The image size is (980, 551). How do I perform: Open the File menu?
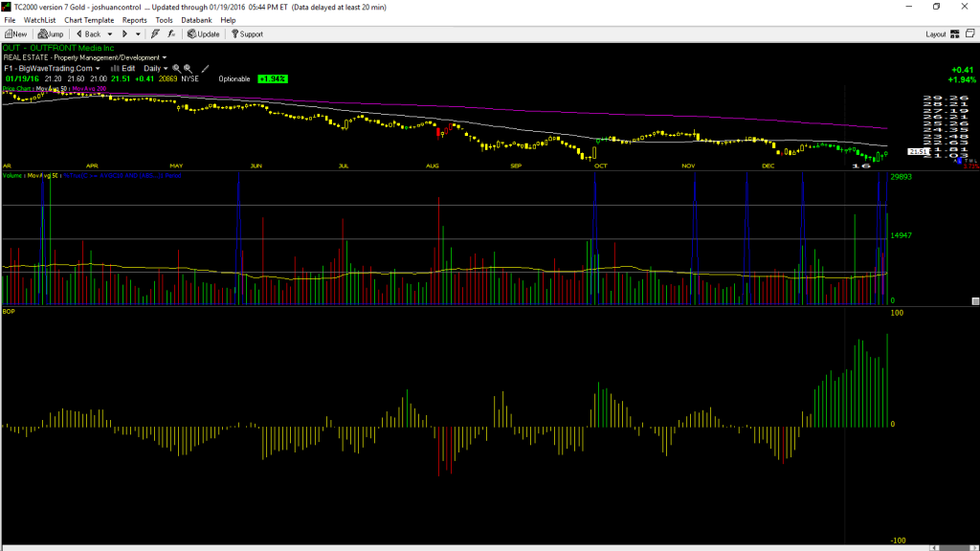(10, 20)
